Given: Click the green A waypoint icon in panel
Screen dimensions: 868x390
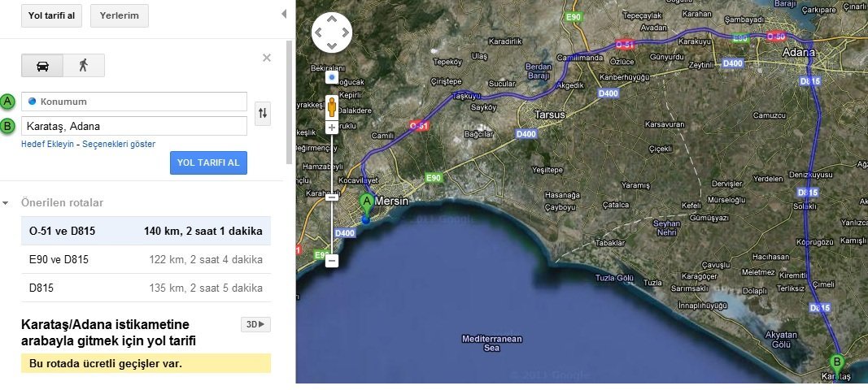Looking at the screenshot, I should click(x=7, y=102).
